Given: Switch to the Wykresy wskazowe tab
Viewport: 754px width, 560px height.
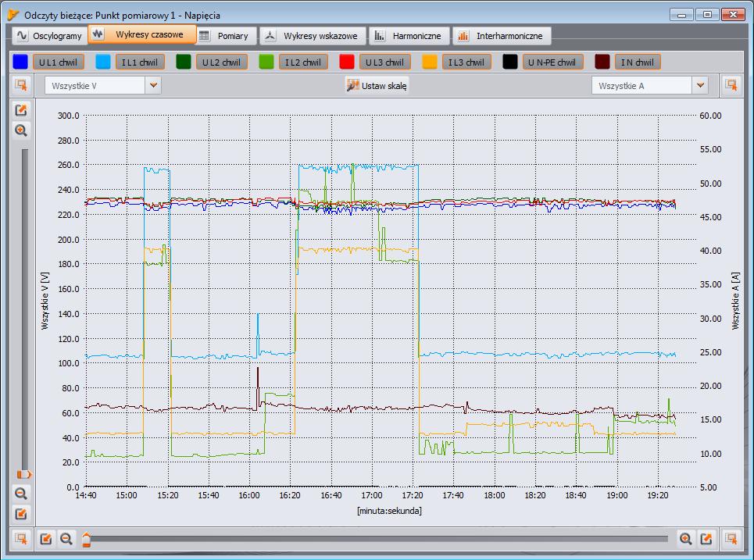Looking at the screenshot, I should (313, 36).
